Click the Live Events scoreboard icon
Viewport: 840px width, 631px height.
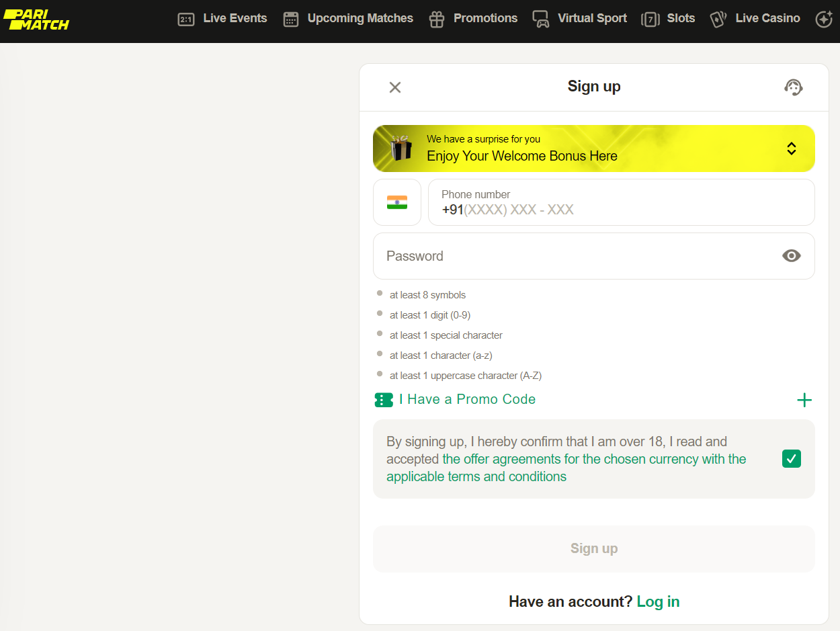(x=186, y=19)
